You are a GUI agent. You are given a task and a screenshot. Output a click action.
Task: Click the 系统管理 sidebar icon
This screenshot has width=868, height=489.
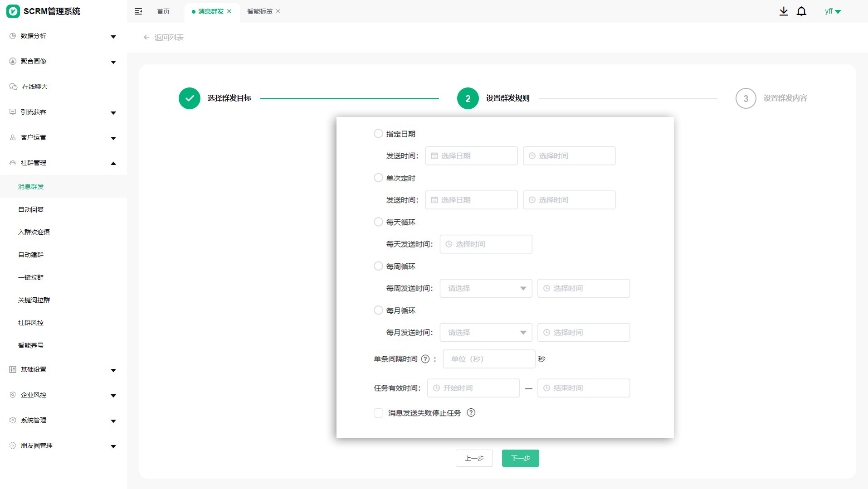click(x=13, y=420)
